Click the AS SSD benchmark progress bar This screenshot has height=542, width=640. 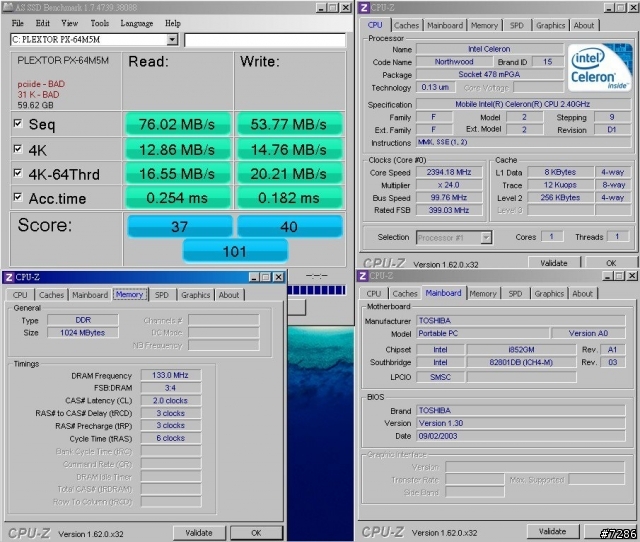point(316,290)
